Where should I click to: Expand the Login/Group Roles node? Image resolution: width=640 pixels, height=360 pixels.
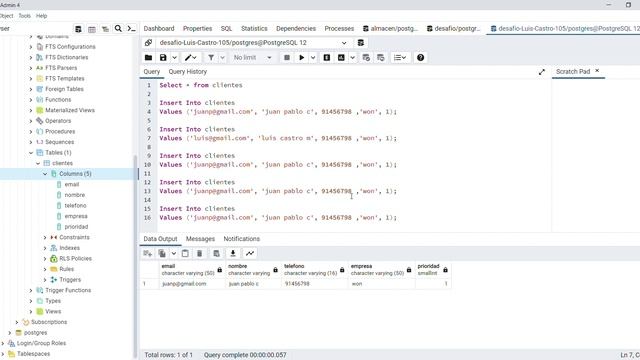3,343
